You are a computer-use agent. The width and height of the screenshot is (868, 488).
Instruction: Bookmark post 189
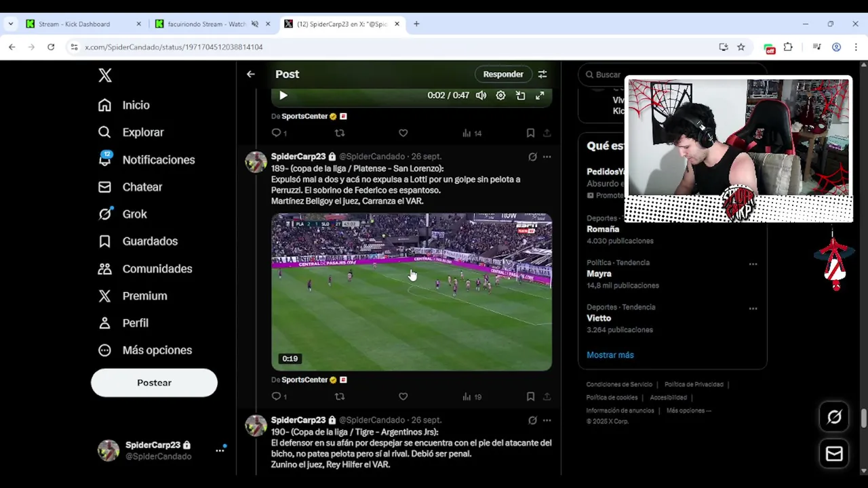coord(530,396)
